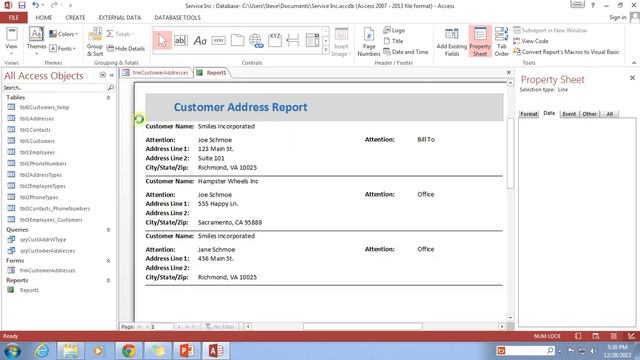The image size is (640, 360).
Task: Choose the Option Group (XYZ) control
Action: tap(275, 40)
